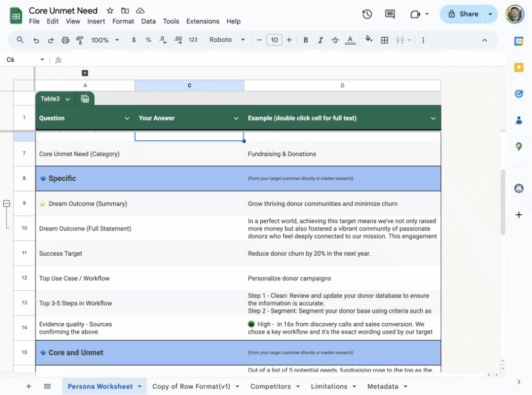The height and width of the screenshot is (395, 532).
Task: Add a new sheet with plus button
Action: (29, 386)
